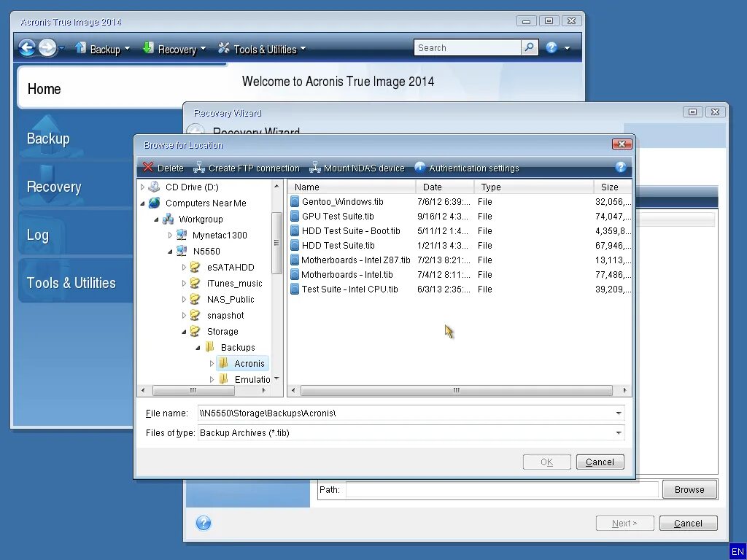Expand the eSATAHDD share
Image resolution: width=747 pixels, height=560 pixels.
tap(184, 268)
